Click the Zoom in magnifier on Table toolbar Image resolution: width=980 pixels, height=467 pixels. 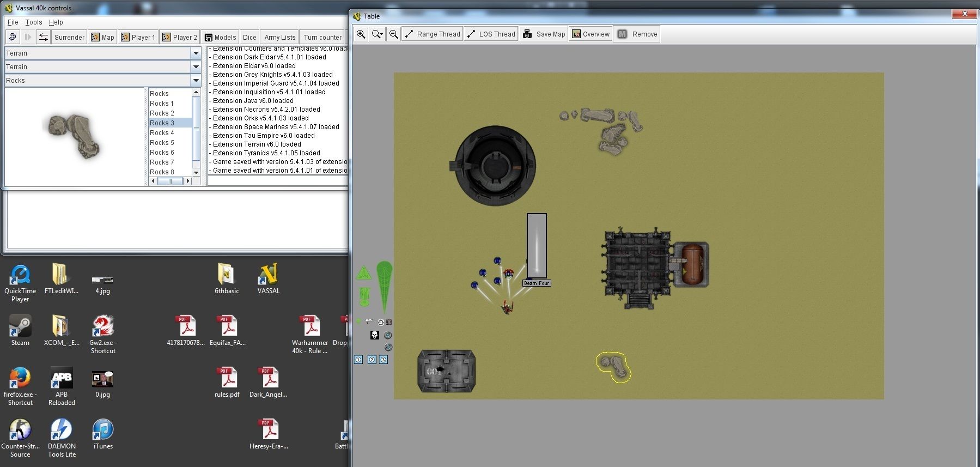click(x=361, y=34)
